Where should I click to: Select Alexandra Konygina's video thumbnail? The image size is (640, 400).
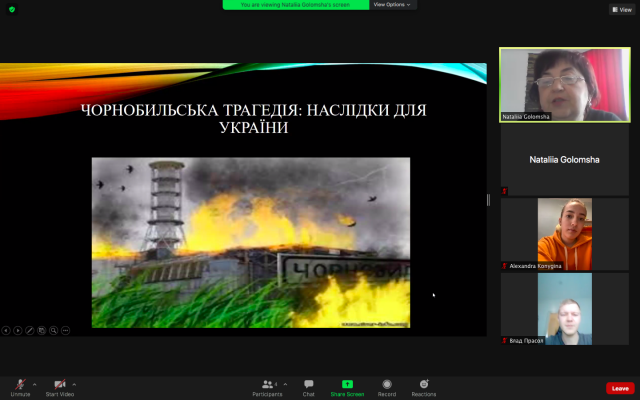(564, 234)
